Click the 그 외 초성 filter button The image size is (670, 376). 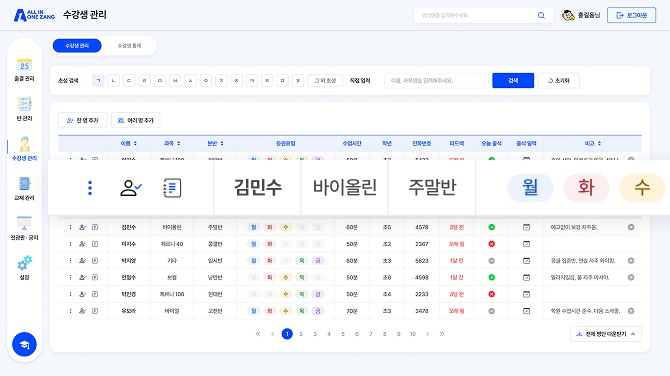pos(325,80)
